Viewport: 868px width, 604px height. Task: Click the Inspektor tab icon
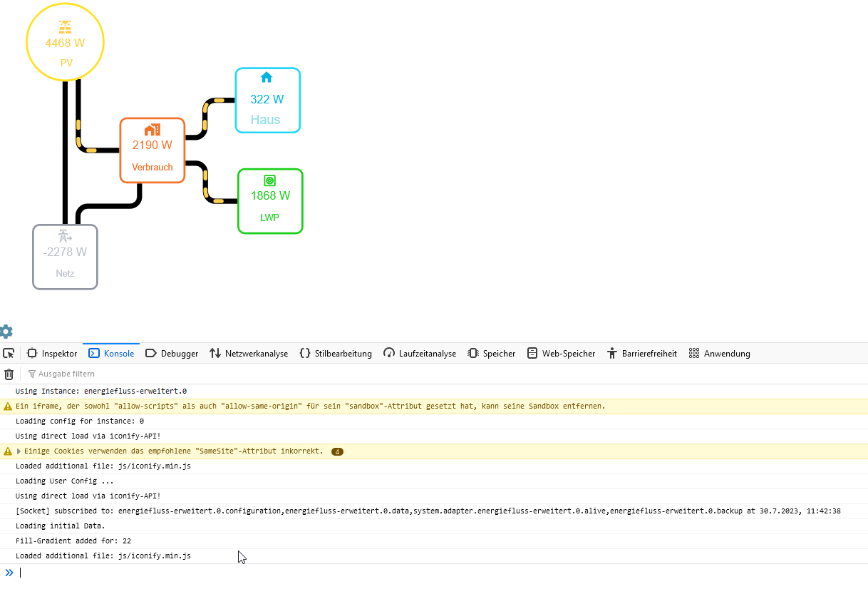click(x=32, y=353)
